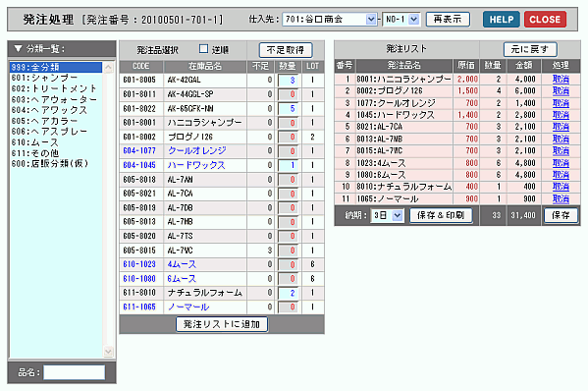Click the 原価 column header
The image size is (588, 391).
pos(466,65)
